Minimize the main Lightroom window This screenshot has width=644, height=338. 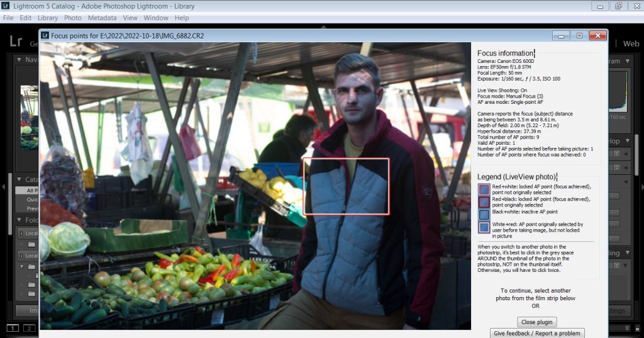[x=600, y=6]
